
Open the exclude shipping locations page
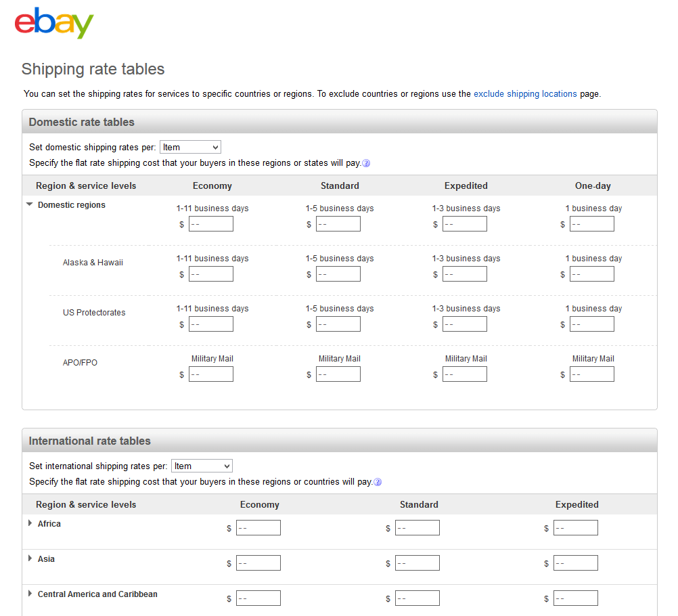(x=525, y=94)
